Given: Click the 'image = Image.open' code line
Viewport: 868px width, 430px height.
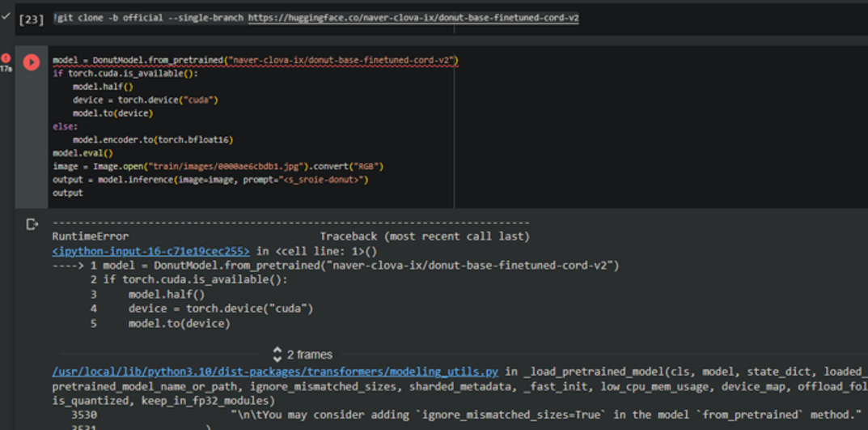Looking at the screenshot, I should tap(218, 166).
